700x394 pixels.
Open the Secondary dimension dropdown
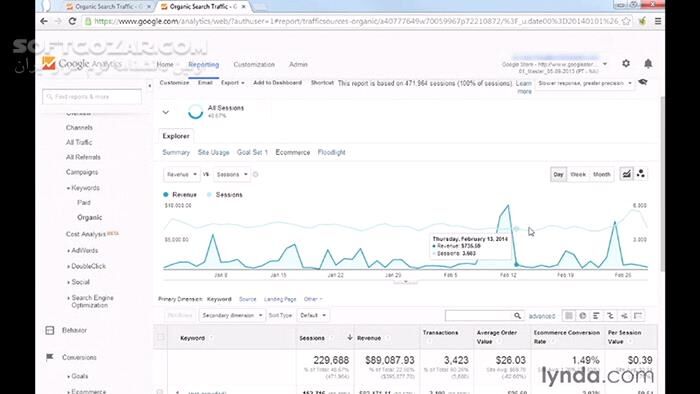click(232, 315)
